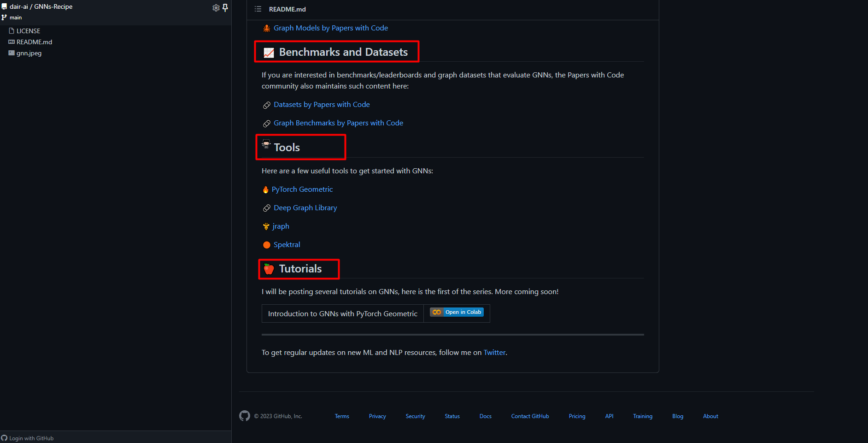Toggle the pin sidebar icon
868x443 pixels.
tap(225, 8)
